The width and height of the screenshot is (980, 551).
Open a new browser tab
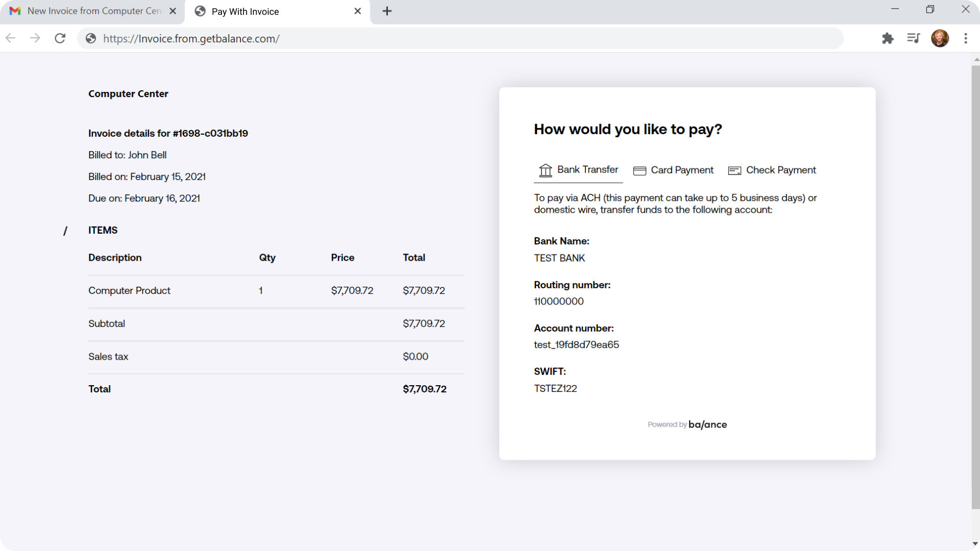tap(387, 11)
